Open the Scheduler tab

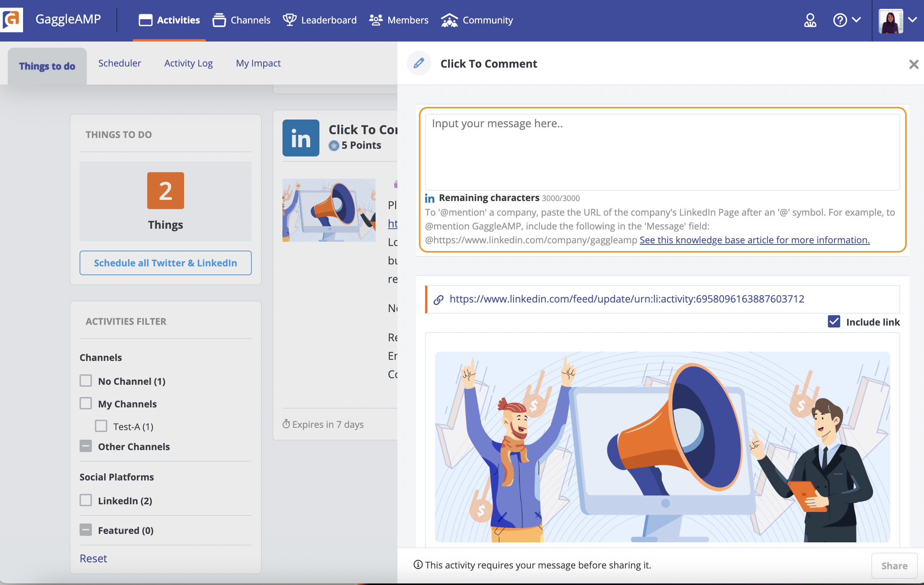120,63
